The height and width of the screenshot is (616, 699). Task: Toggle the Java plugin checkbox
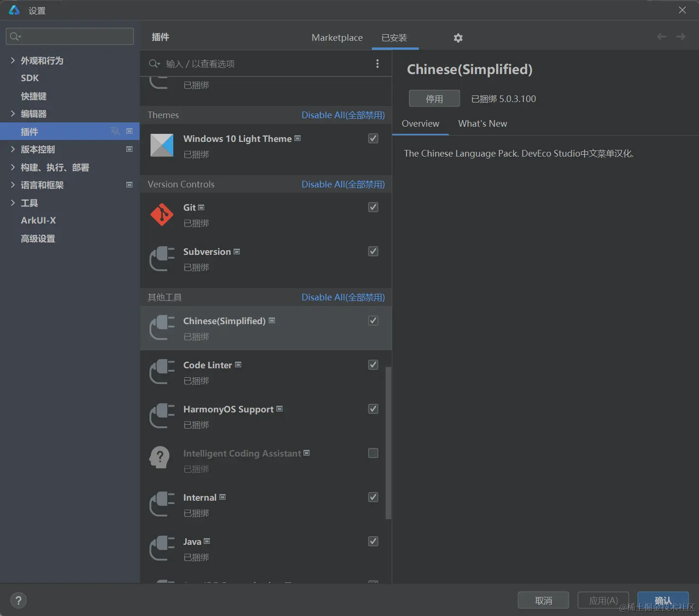point(373,541)
